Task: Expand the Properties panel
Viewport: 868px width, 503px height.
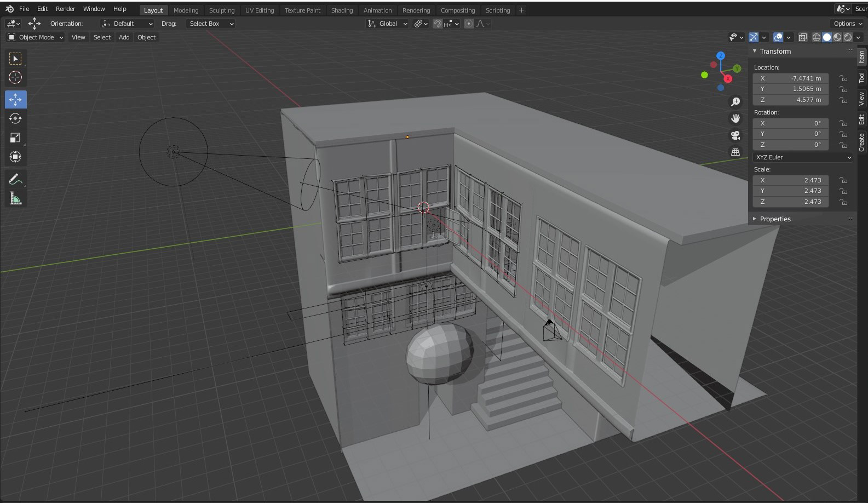Action: [755, 219]
